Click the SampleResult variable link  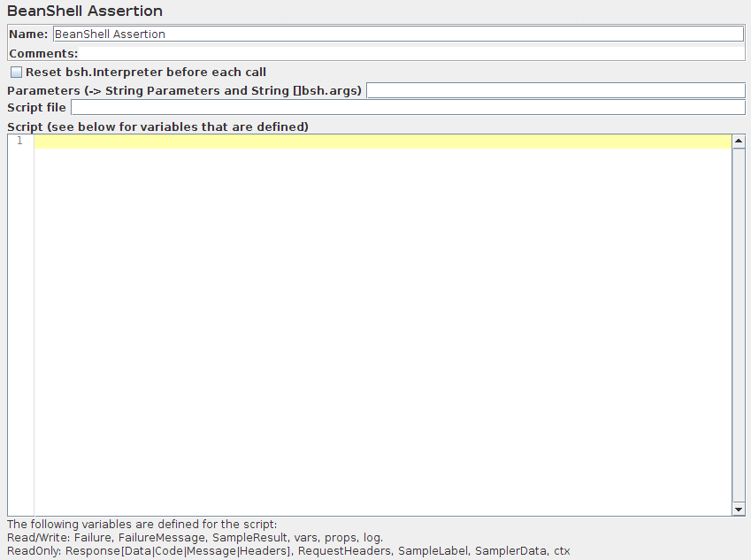[251, 537]
